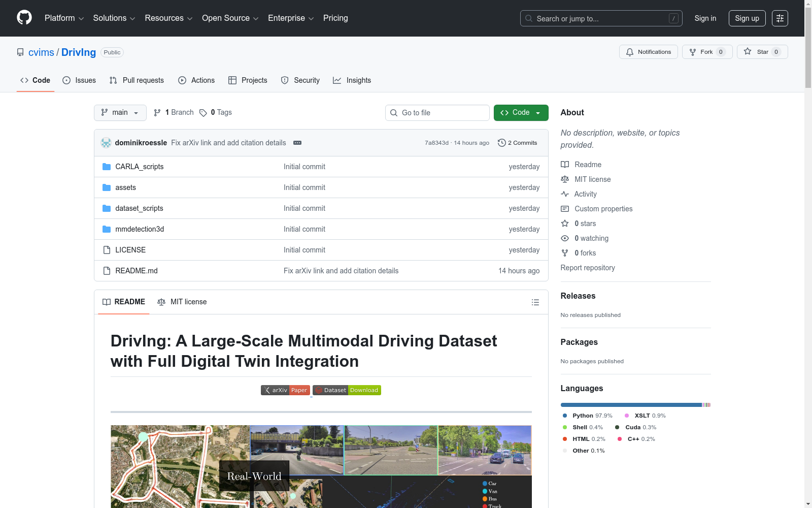This screenshot has width=812, height=508.
Task: Click the scales icon beside MIT license in About
Action: [x=565, y=179]
